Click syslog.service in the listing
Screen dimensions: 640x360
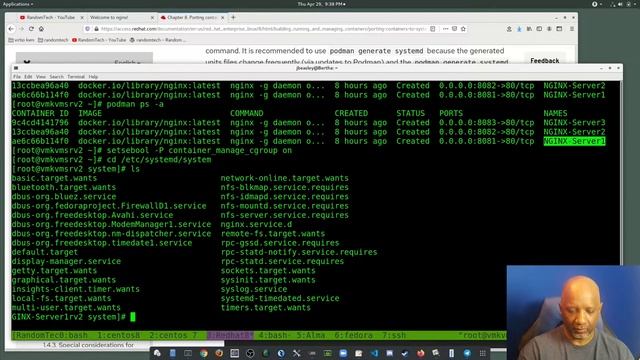[254, 289]
